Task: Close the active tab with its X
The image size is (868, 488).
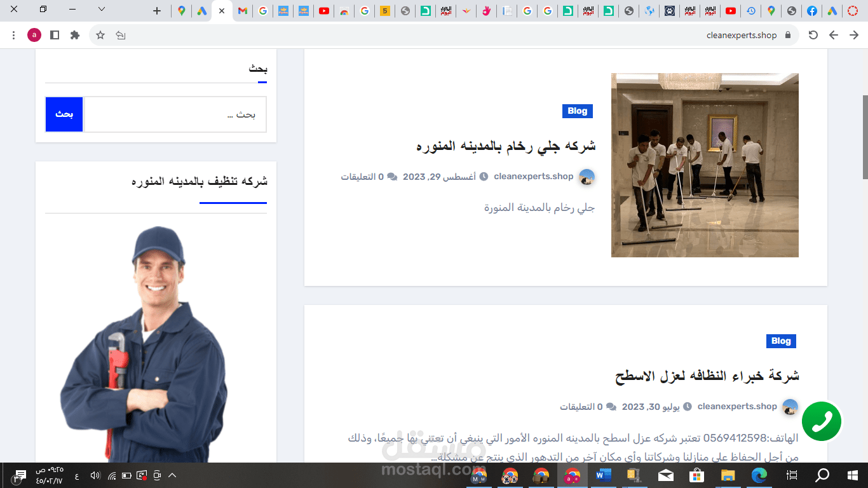Action: click(222, 11)
